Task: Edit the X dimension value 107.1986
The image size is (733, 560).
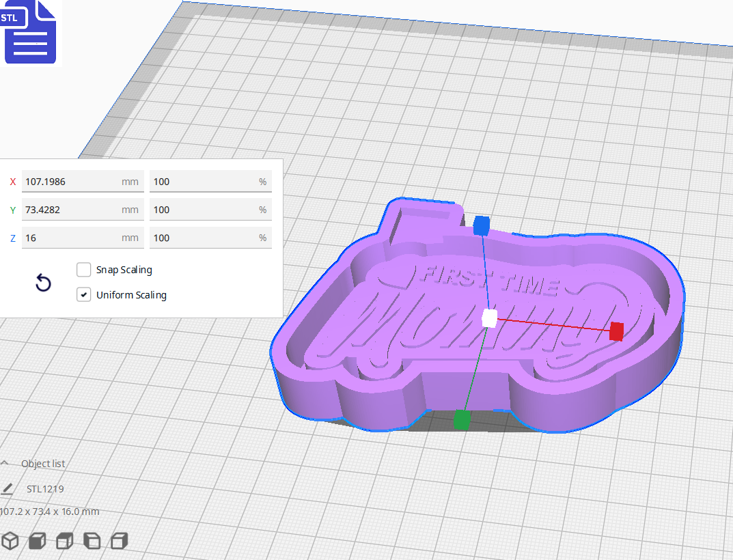Action: click(x=82, y=182)
